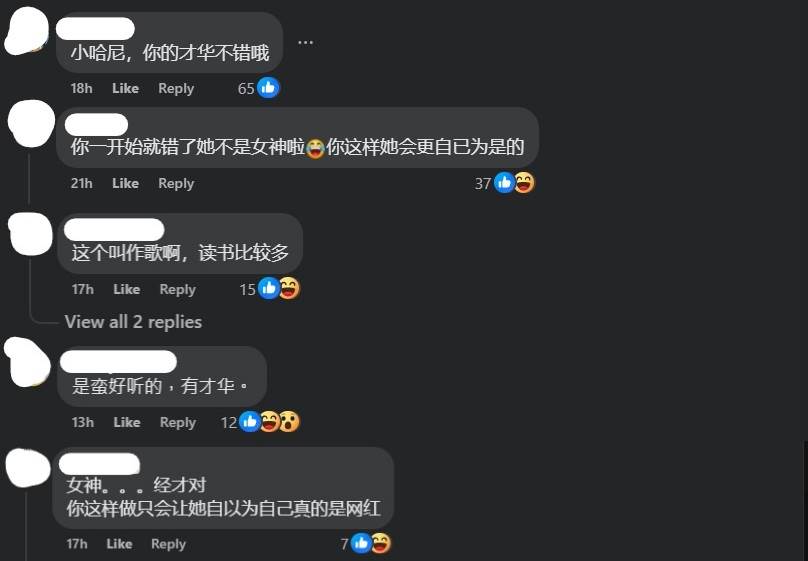Reply to the 18h comment
Screen dimensions: 808x561
[176, 88]
